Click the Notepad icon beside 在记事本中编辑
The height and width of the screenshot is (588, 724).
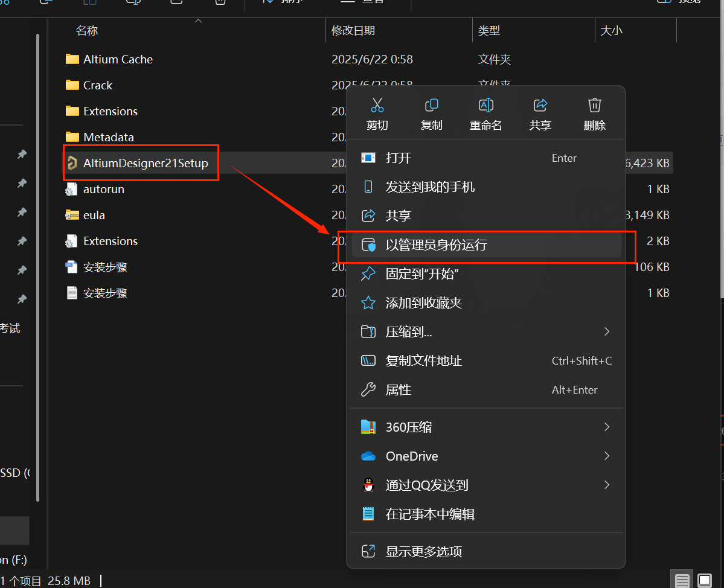click(368, 514)
